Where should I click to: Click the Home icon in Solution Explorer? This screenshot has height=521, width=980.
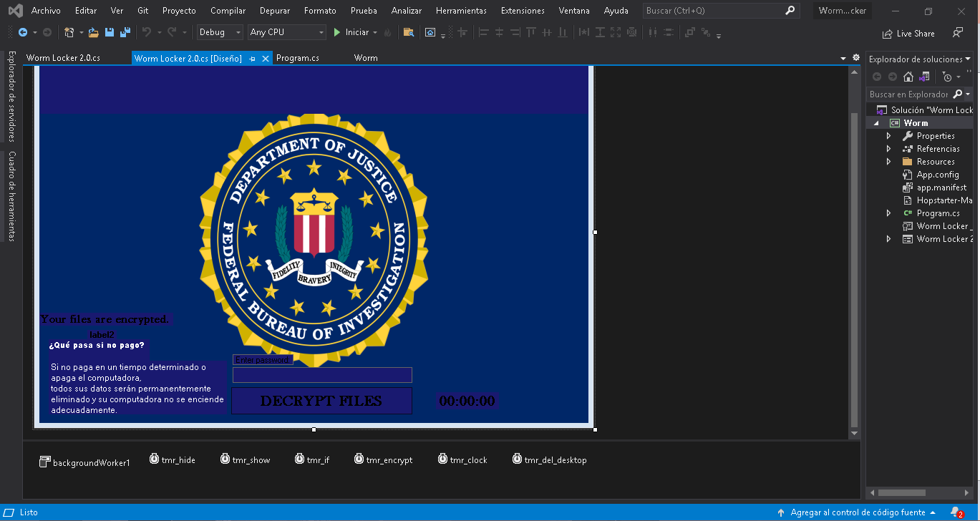click(908, 76)
